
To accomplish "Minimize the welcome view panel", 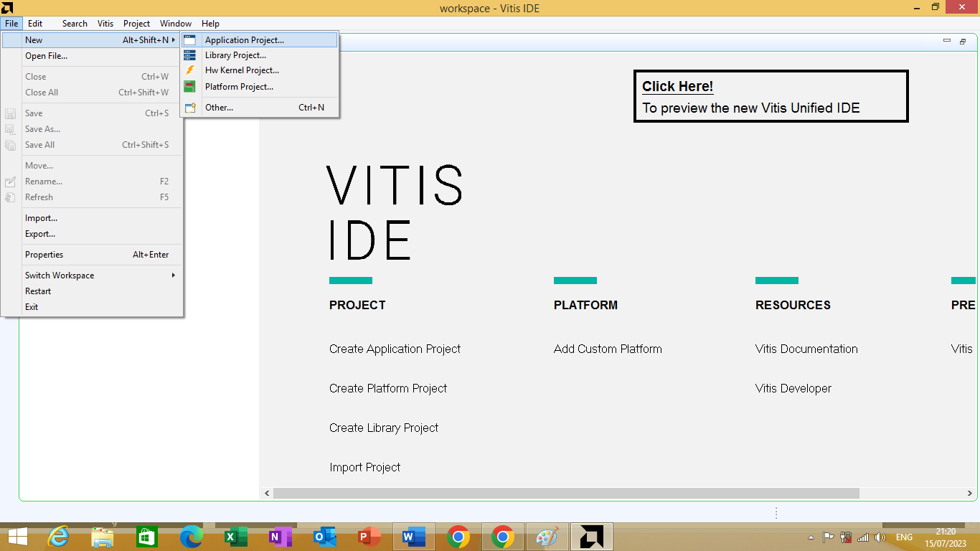I will point(947,41).
